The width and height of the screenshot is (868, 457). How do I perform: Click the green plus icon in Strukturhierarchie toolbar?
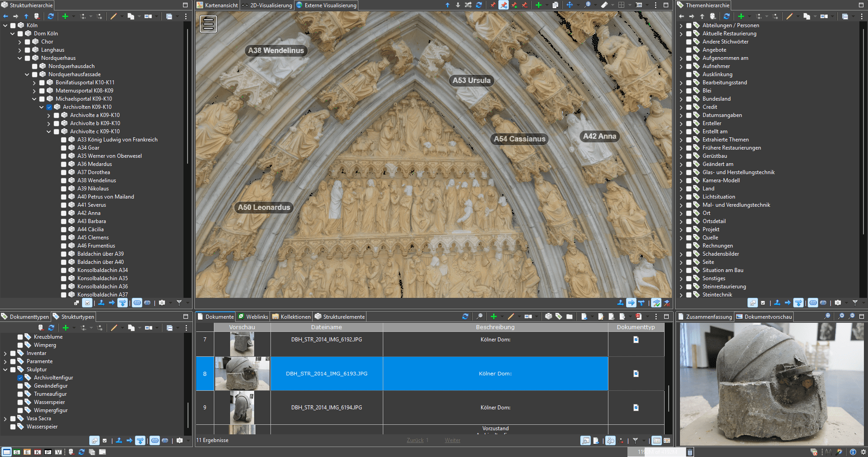pyautogui.click(x=65, y=16)
